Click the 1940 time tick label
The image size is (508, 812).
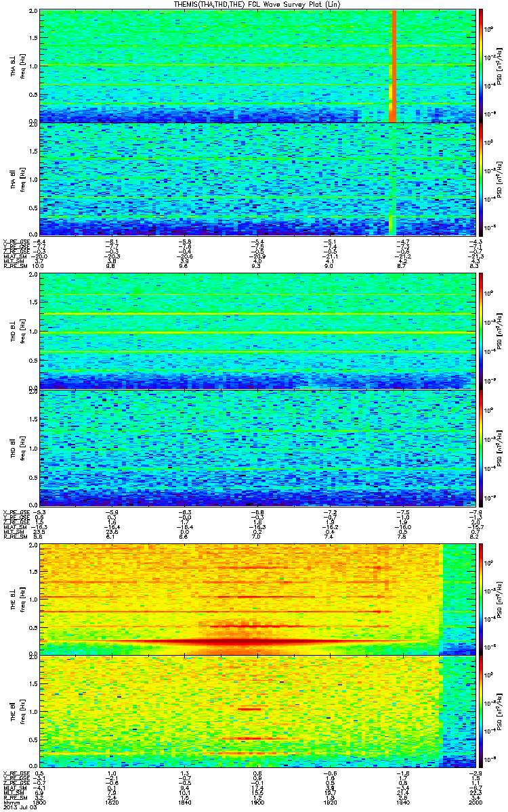click(402, 801)
